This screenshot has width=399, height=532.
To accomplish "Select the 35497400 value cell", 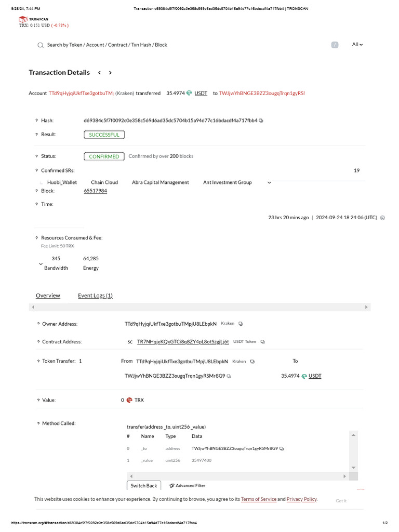I will coord(202,460).
